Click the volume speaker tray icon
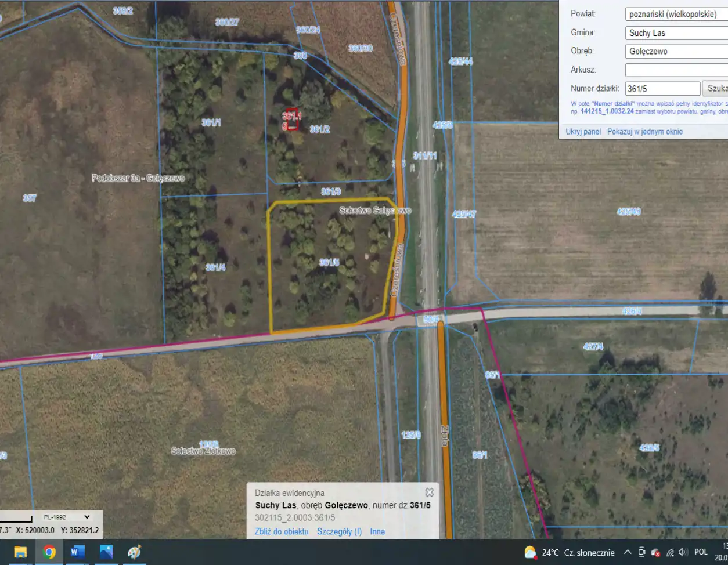The width and height of the screenshot is (728, 565). pyautogui.click(x=683, y=553)
